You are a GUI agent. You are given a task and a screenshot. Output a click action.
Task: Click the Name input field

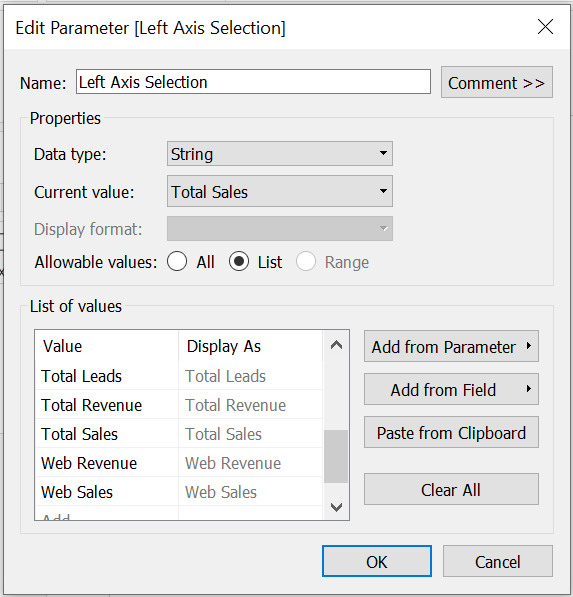coord(253,82)
